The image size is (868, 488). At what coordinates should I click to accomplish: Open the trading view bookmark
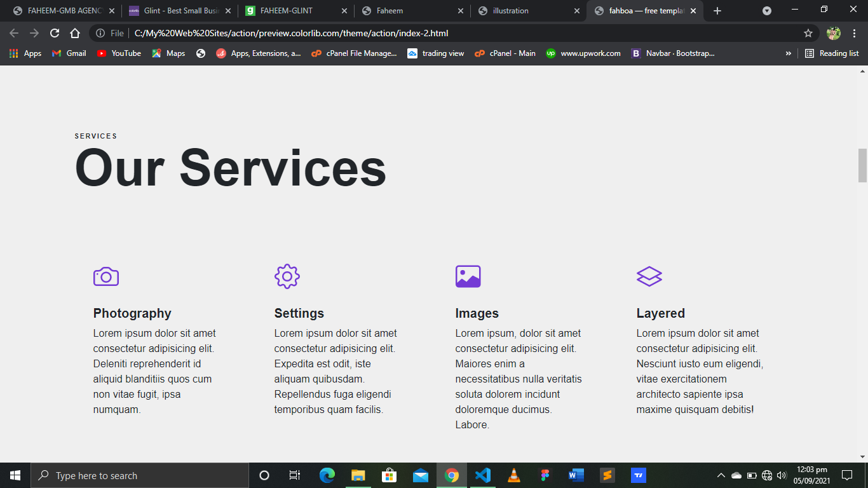436,53
